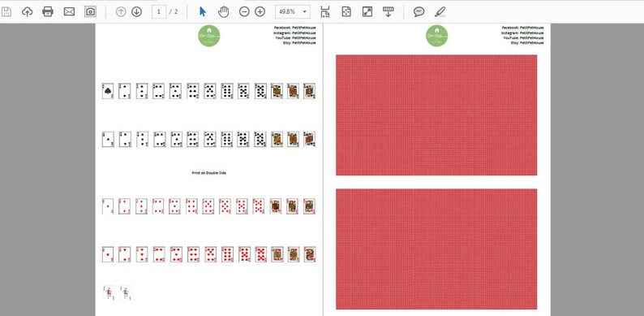644x316 pixels.
Task: Fit one full page icon
Action: coord(346,11)
